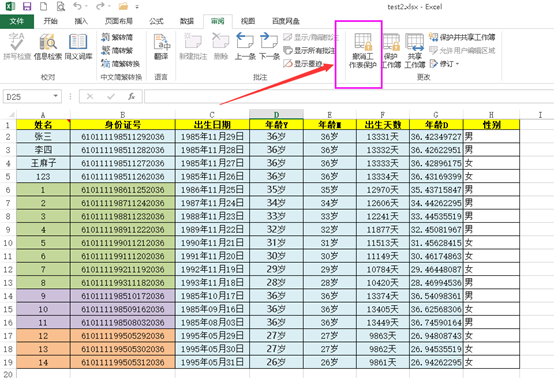Open the undo history dropdown arrow

tap(87, 6)
